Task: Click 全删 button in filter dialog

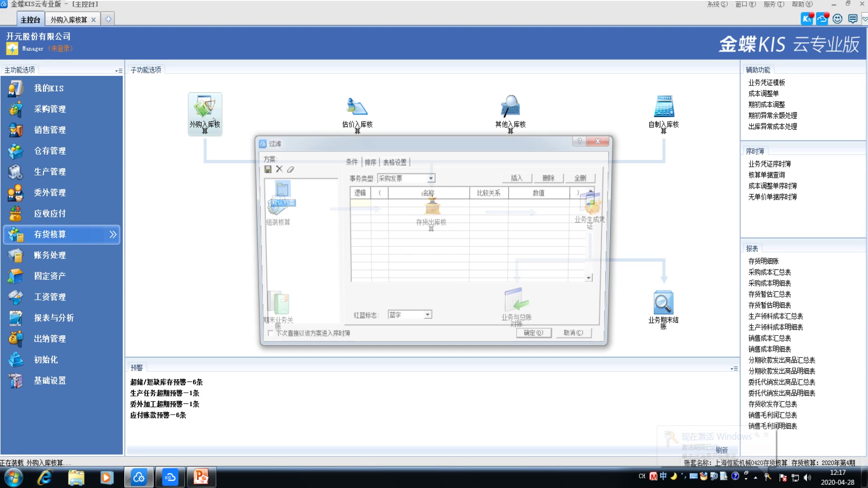Action: [580, 178]
